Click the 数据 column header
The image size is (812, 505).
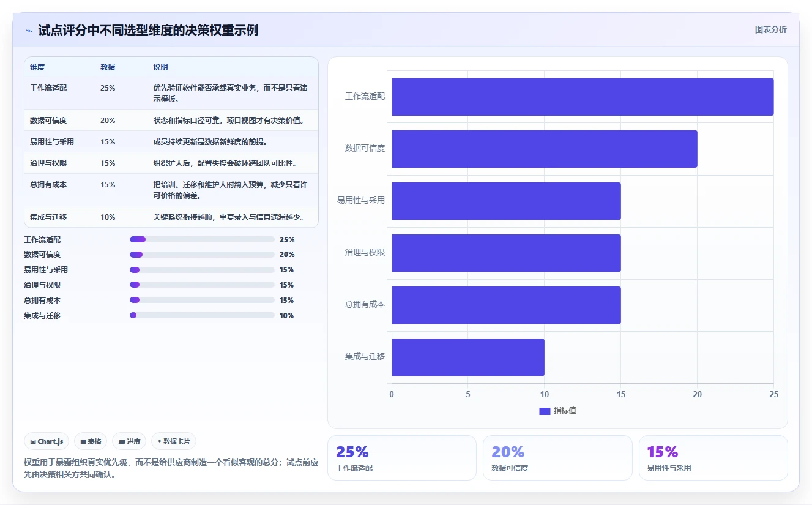(x=108, y=67)
